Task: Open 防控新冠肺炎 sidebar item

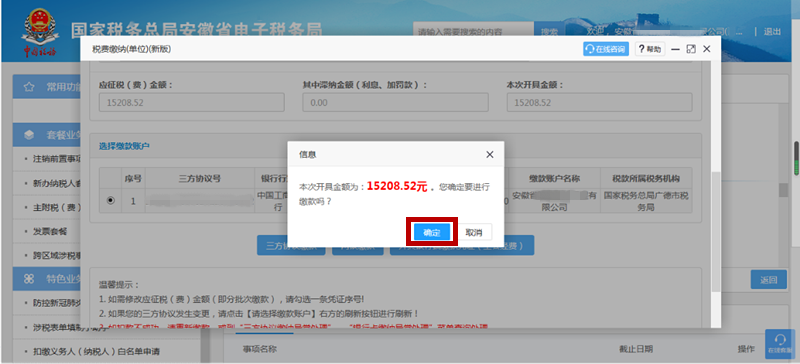Action: (x=57, y=303)
